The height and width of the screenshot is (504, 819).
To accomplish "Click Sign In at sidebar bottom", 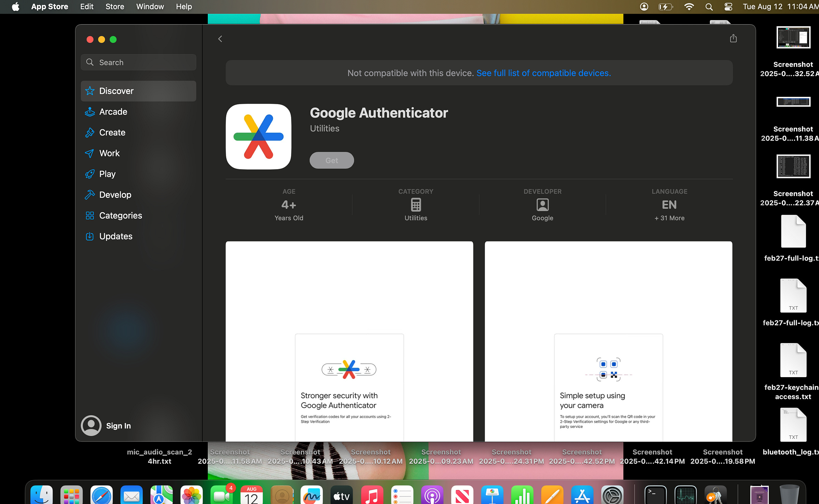I will point(118,426).
